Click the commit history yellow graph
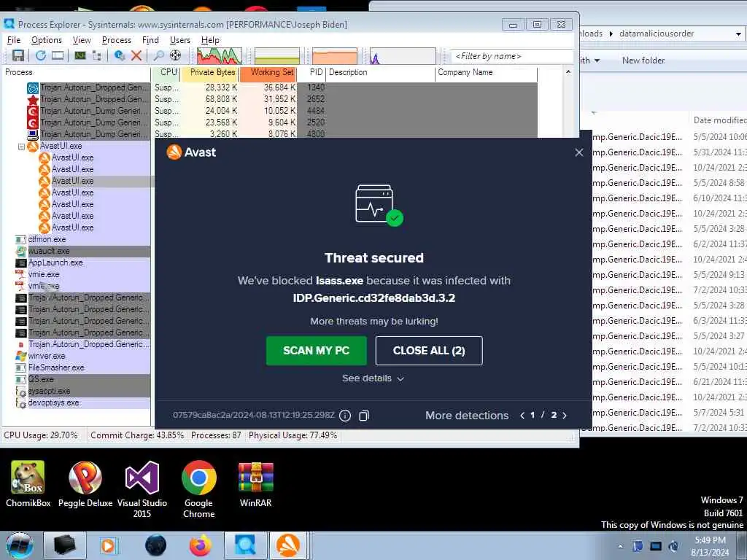Image resolution: width=747 pixels, height=560 pixels. coord(276,55)
